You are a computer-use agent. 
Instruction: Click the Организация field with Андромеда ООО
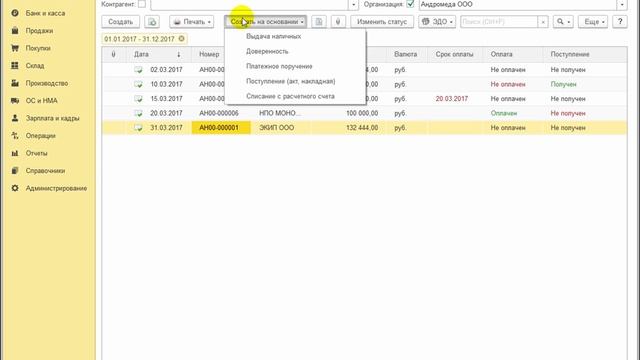518,4
